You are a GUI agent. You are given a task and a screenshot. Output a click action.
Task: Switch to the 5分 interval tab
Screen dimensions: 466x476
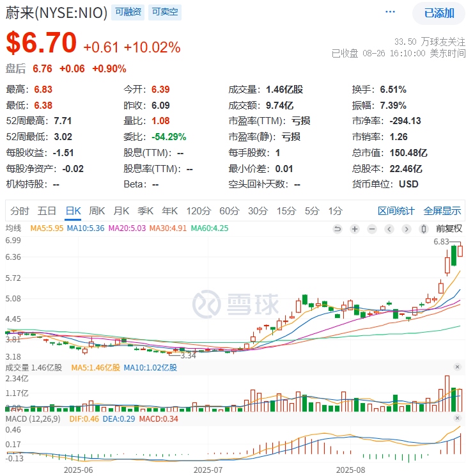pos(312,210)
